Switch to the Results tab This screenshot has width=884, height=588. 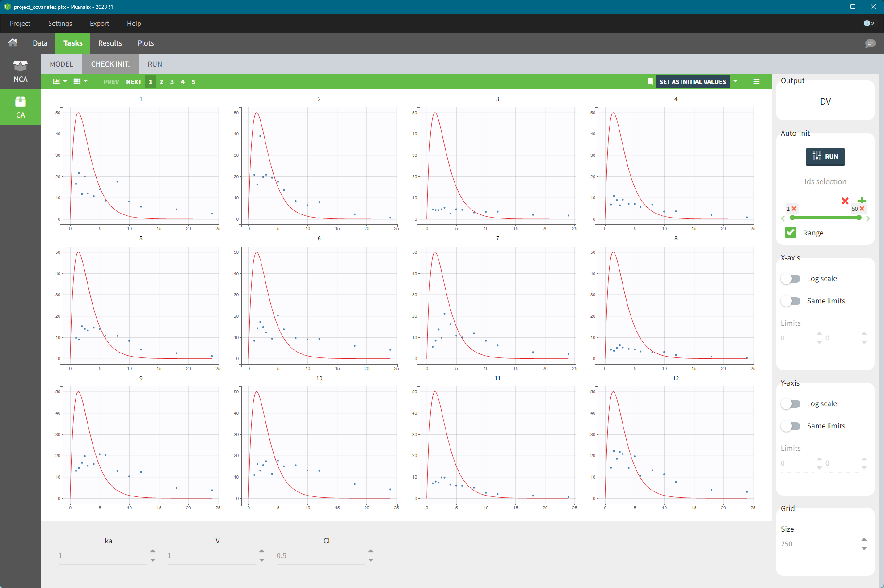click(x=110, y=43)
